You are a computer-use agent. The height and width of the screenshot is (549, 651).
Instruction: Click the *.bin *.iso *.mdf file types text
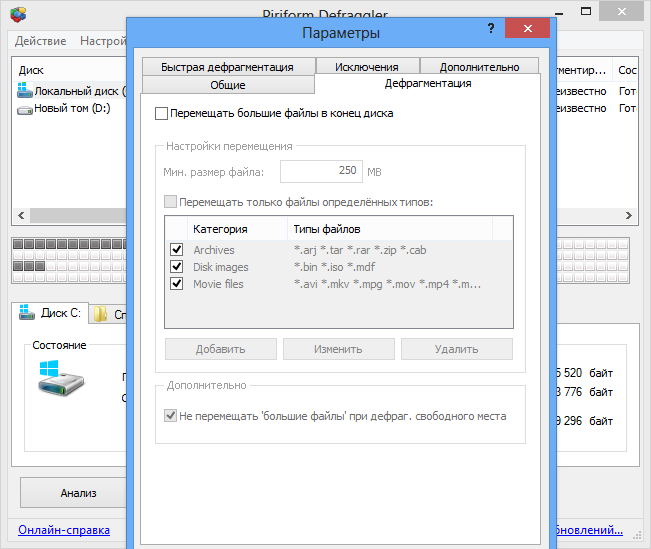334,267
